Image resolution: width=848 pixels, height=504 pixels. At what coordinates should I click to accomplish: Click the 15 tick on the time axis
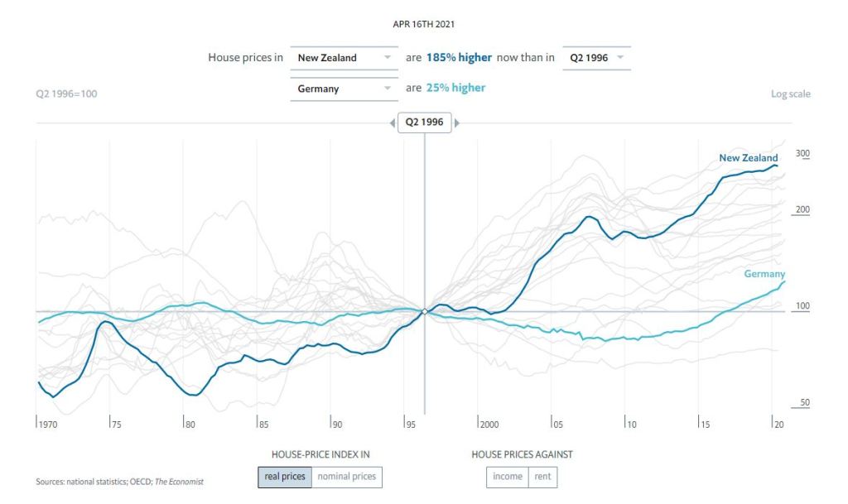[704, 424]
